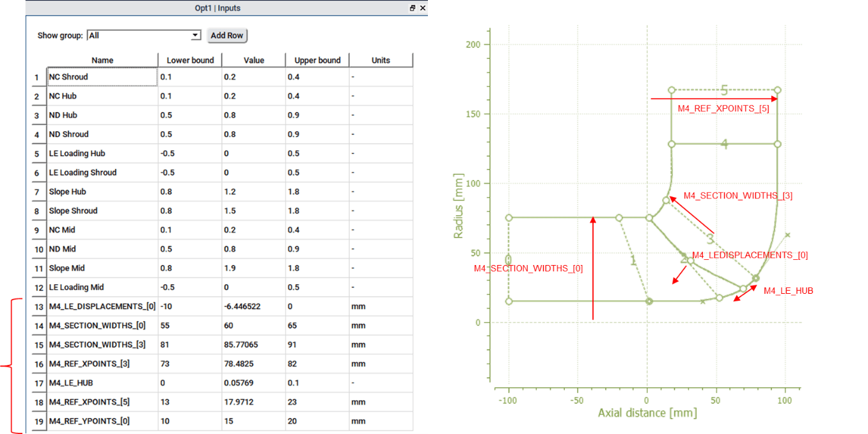Screen dimensions: 868x434
Task: Click upper bound 82 in row 16
Action: pos(317,364)
